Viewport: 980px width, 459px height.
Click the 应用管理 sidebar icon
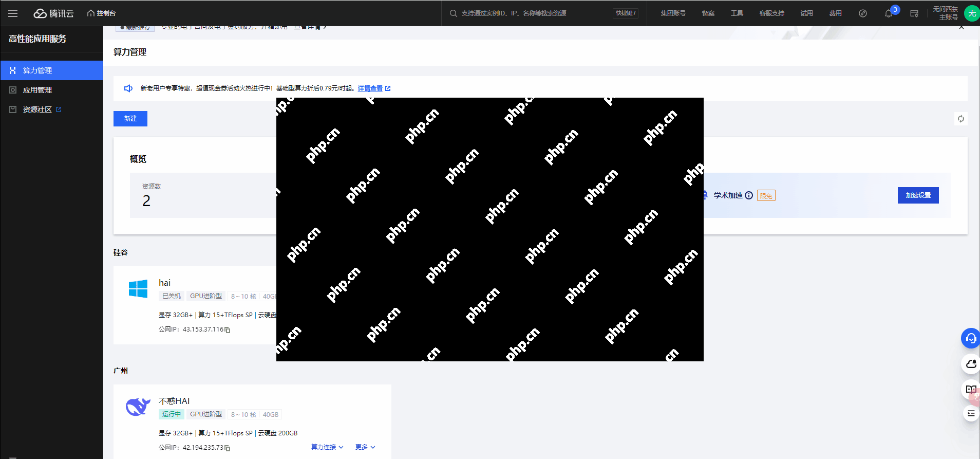click(x=13, y=90)
